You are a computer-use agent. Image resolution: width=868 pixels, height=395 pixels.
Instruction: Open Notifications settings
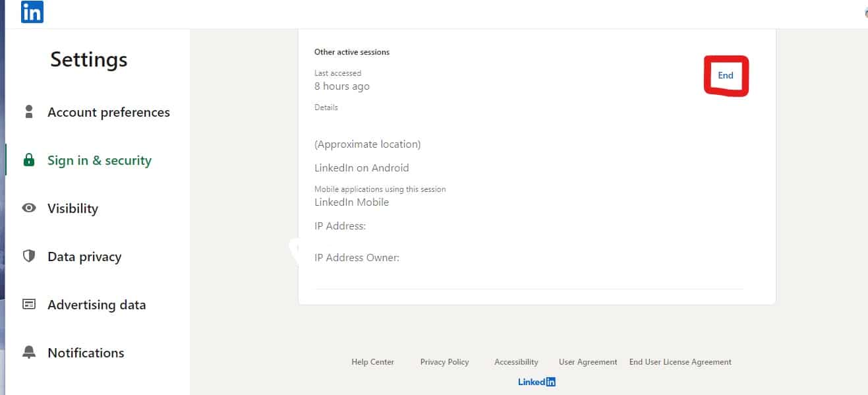click(x=86, y=353)
